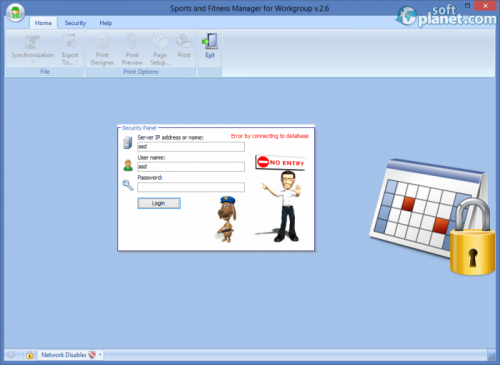Screen dimensions: 500x365
Task: Focus the User name input field
Action: (191, 167)
